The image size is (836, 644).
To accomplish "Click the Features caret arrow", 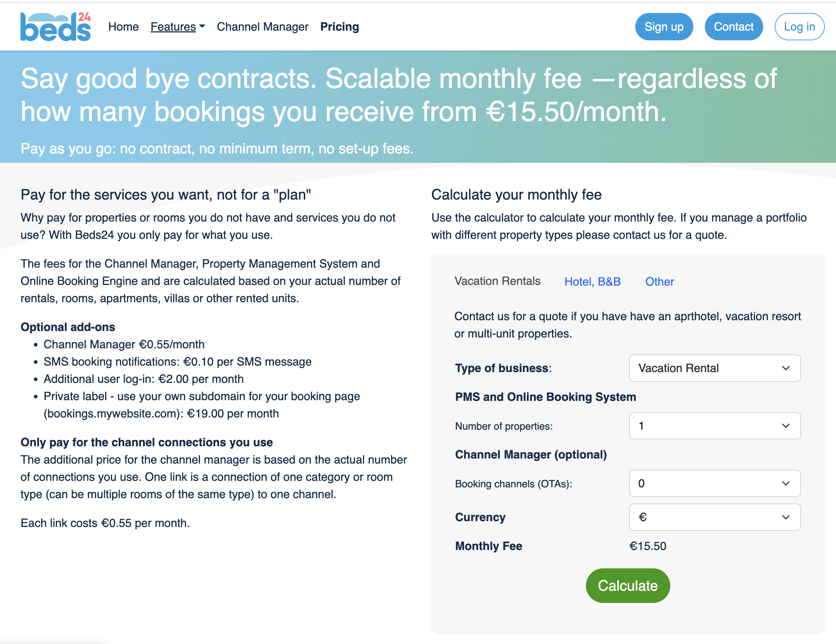I will (x=202, y=26).
